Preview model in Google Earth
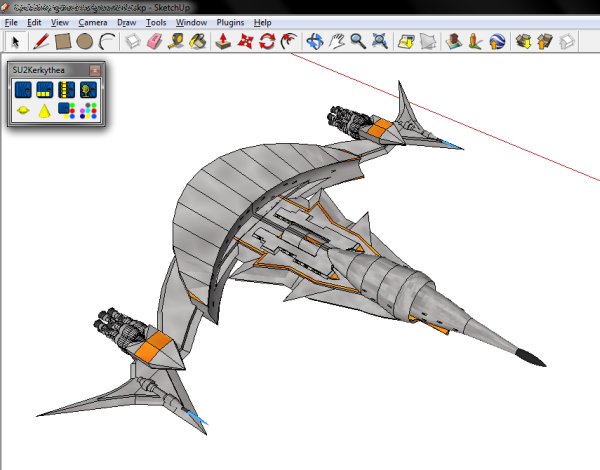The height and width of the screenshot is (470, 600). [x=497, y=41]
